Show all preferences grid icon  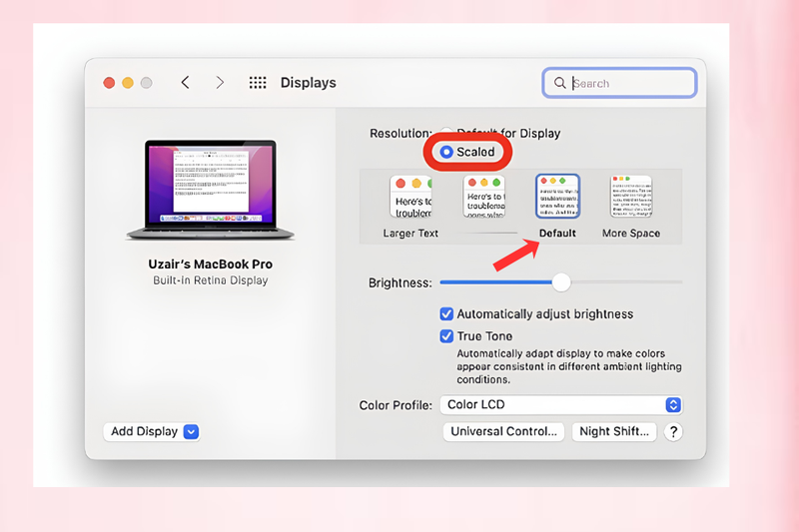point(258,83)
